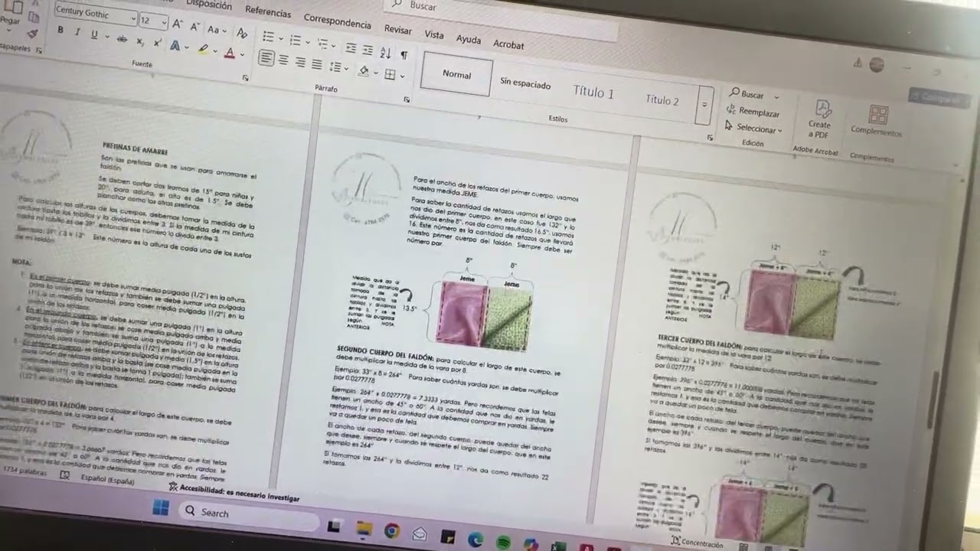Screen dimensions: 980x551
Task: Apply paragraph shading with the paint bucket
Action: pyautogui.click(x=364, y=71)
